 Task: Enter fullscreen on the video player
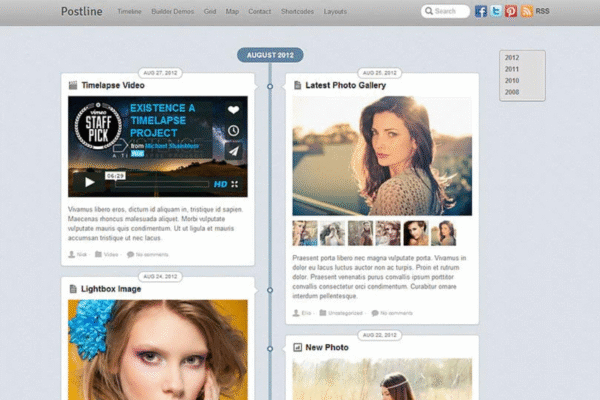click(x=235, y=184)
